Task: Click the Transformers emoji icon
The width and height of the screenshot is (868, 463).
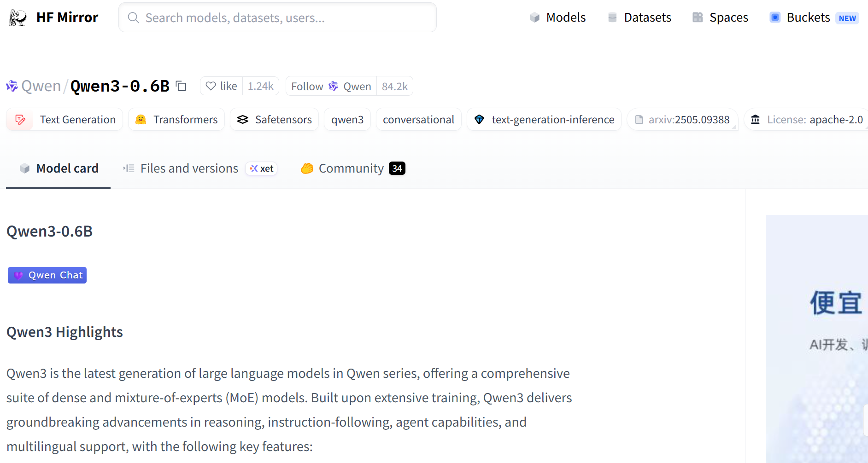Action: point(141,120)
